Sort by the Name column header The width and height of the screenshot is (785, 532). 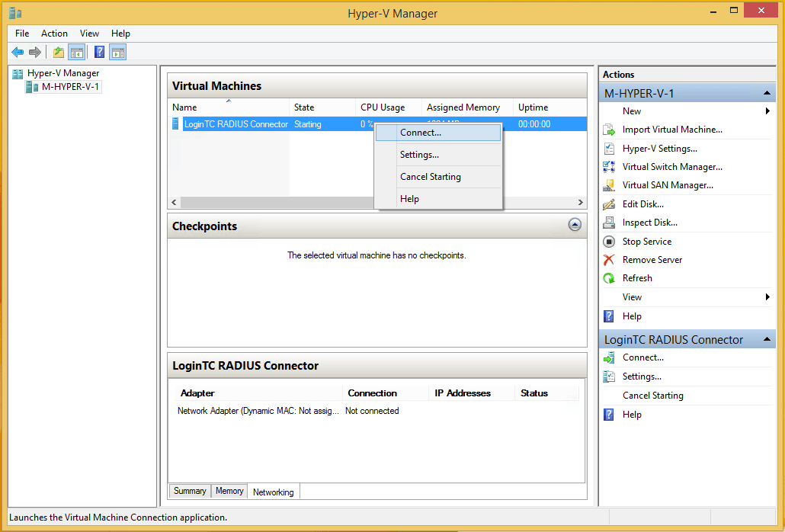pyautogui.click(x=229, y=107)
